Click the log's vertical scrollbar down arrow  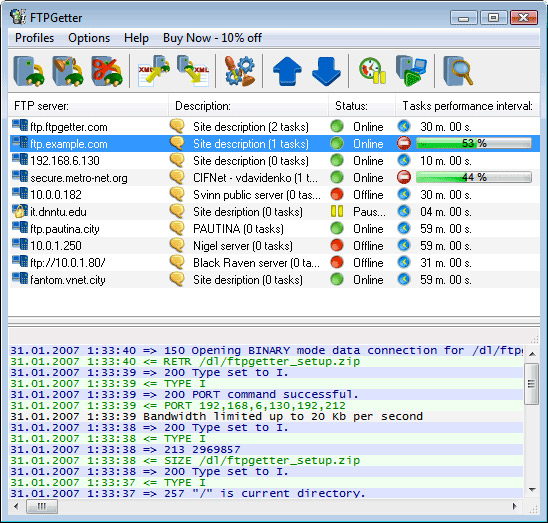[x=532, y=489]
